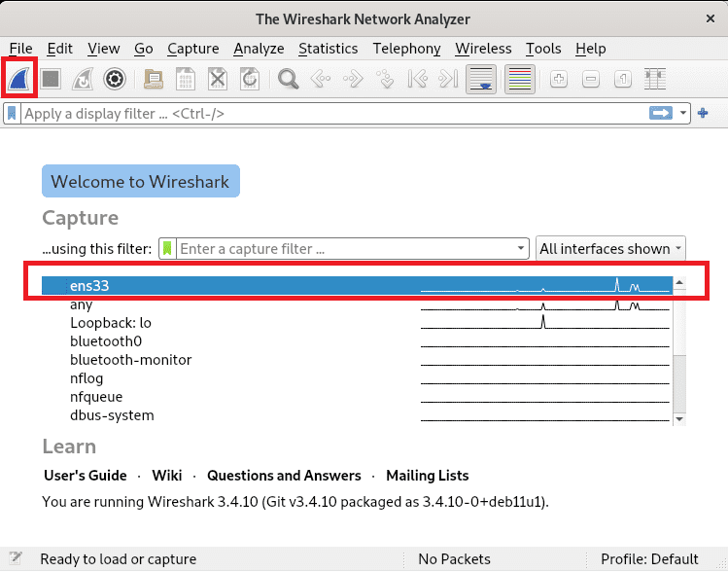728x572 pixels.
Task: Open the Wireless menu
Action: click(x=483, y=49)
